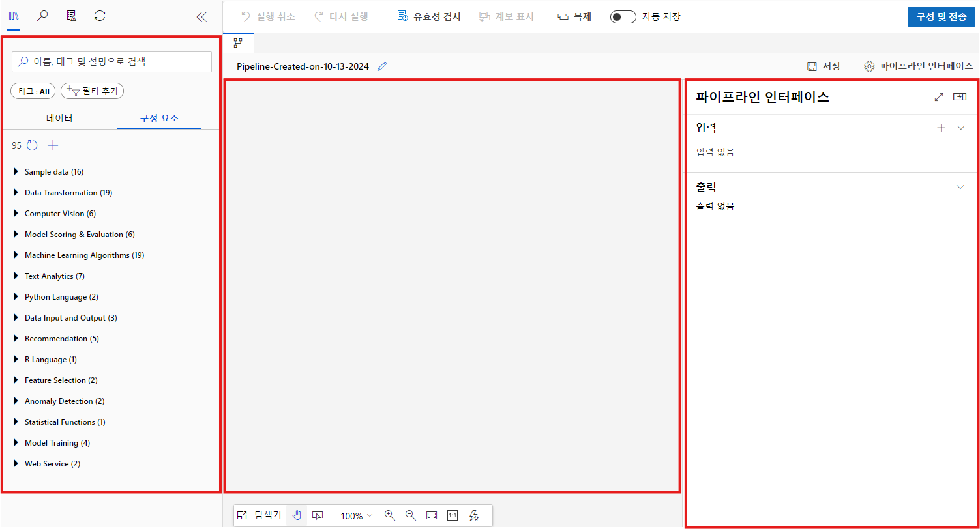Collapse the left panel with double chevron
980x529 pixels.
(x=201, y=17)
